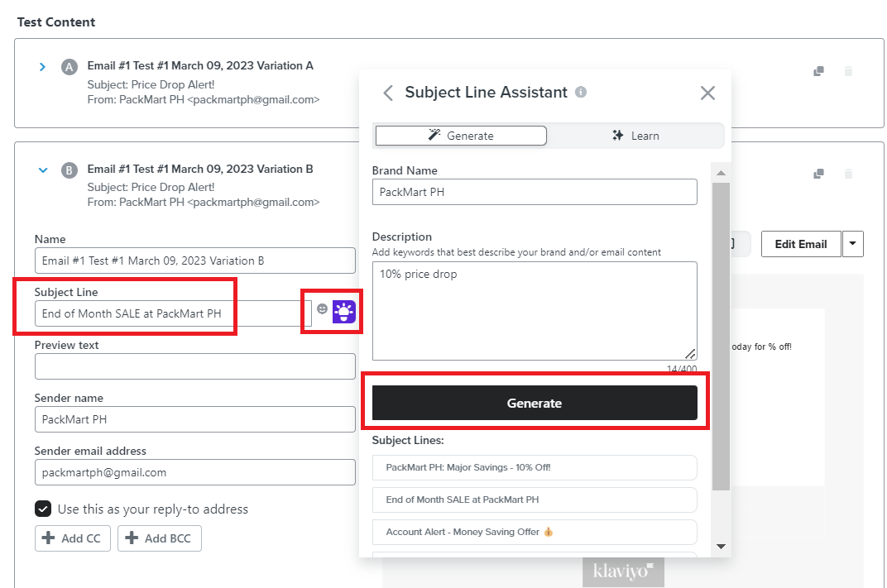Select the Generate tab with wand icon
This screenshot has width=887, height=588.
pos(461,136)
